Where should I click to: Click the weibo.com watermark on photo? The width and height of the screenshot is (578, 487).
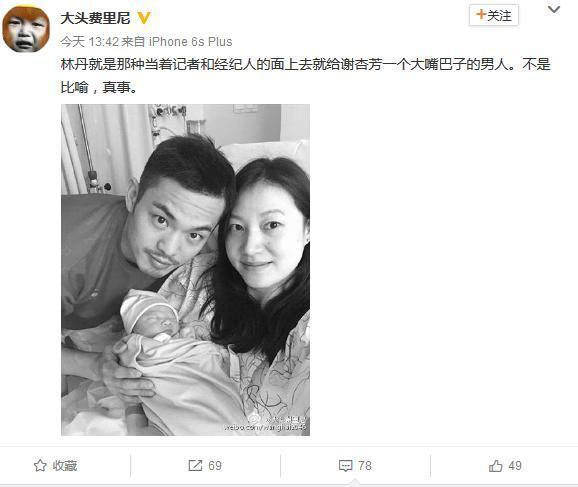pos(265,427)
